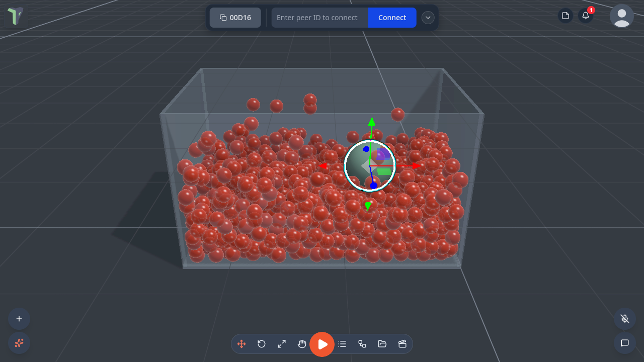
Task: Open the chat bubble icon
Action: click(x=625, y=343)
